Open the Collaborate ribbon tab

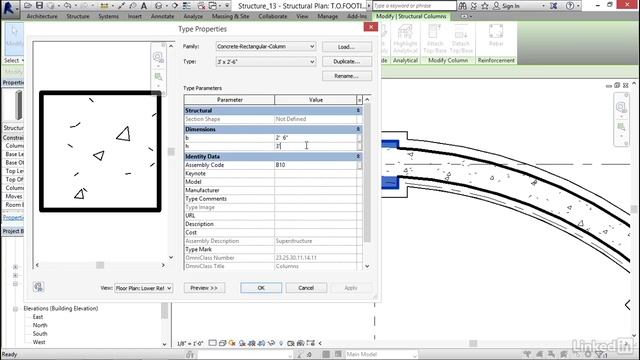tap(273, 16)
